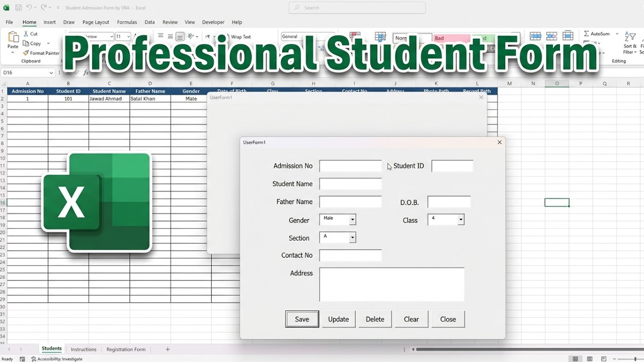Image resolution: width=644 pixels, height=362 pixels.
Task: Switch to Page Layout view
Action: click(x=590, y=359)
